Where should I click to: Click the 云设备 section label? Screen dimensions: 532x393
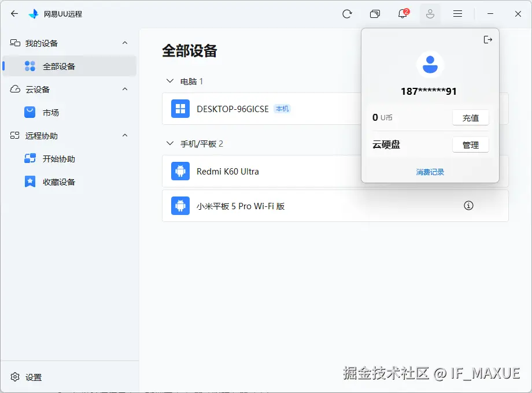(x=38, y=90)
